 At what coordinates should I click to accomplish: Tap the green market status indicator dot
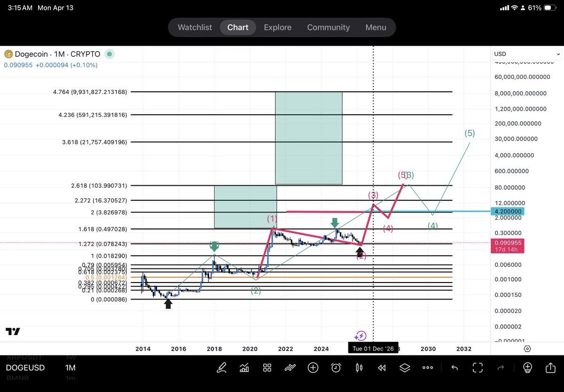[x=110, y=54]
